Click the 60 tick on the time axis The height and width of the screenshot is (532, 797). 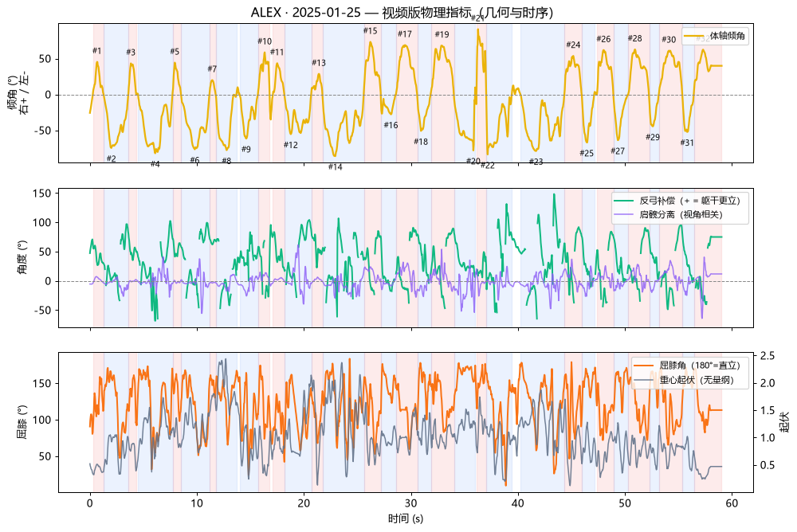(732, 503)
